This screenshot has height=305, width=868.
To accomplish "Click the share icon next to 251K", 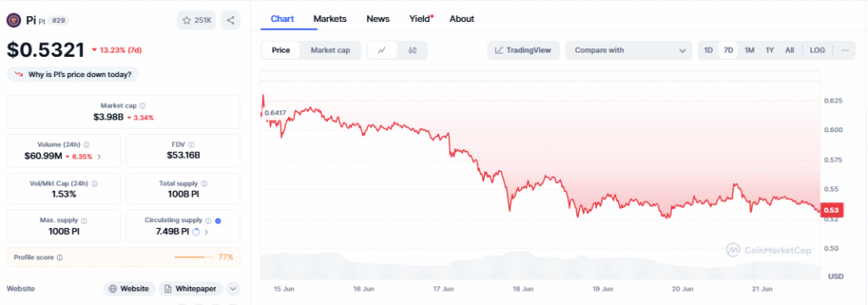I will [231, 20].
